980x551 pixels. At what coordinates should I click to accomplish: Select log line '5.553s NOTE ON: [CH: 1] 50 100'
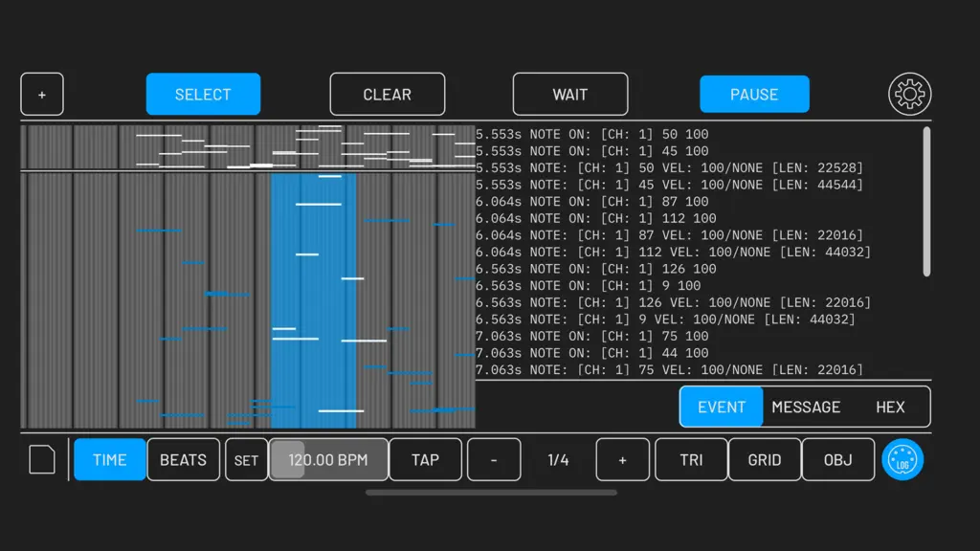(591, 134)
